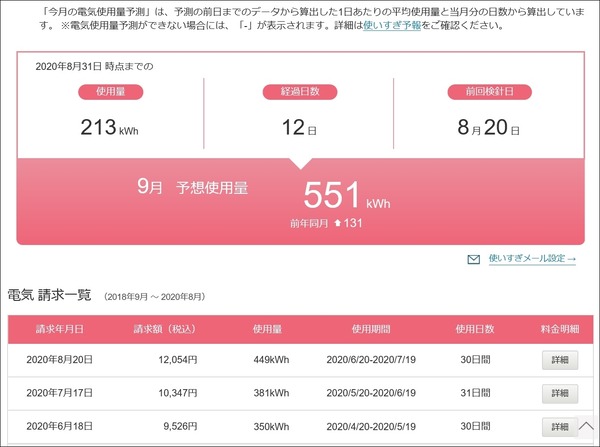Open the 使いすぎ予報 link

[x=392, y=26]
